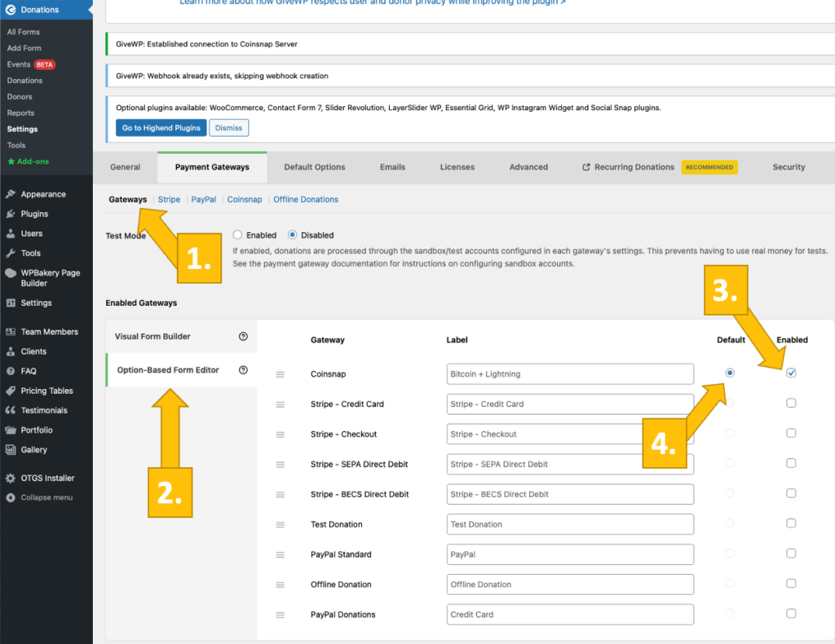Open the Default Options tab
This screenshot has width=835, height=644.
(314, 167)
